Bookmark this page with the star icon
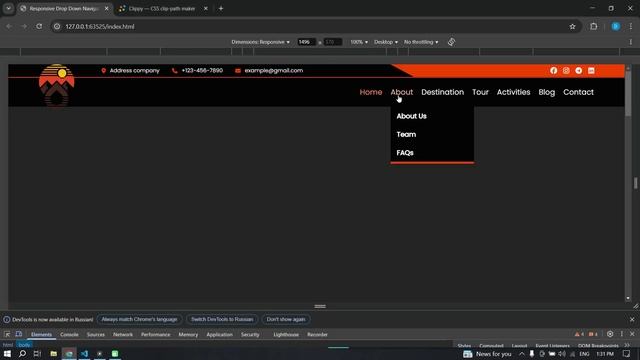The image size is (640, 360). pyautogui.click(x=572, y=27)
